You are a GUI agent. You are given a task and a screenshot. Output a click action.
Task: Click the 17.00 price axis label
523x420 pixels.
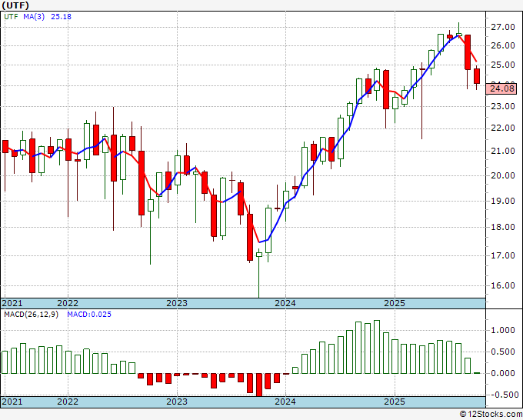click(x=503, y=255)
